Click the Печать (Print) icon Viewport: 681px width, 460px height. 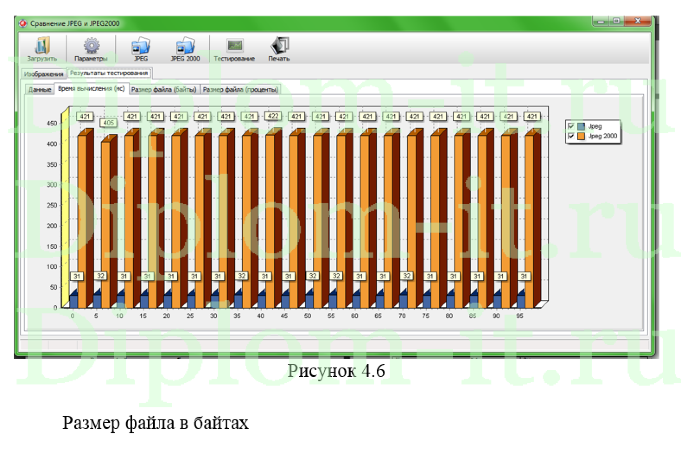[x=279, y=48]
